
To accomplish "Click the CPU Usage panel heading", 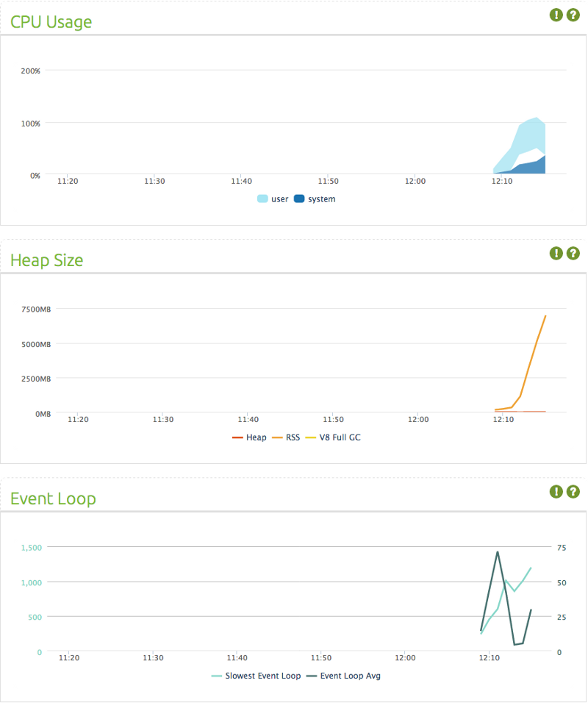I will click(x=51, y=21).
